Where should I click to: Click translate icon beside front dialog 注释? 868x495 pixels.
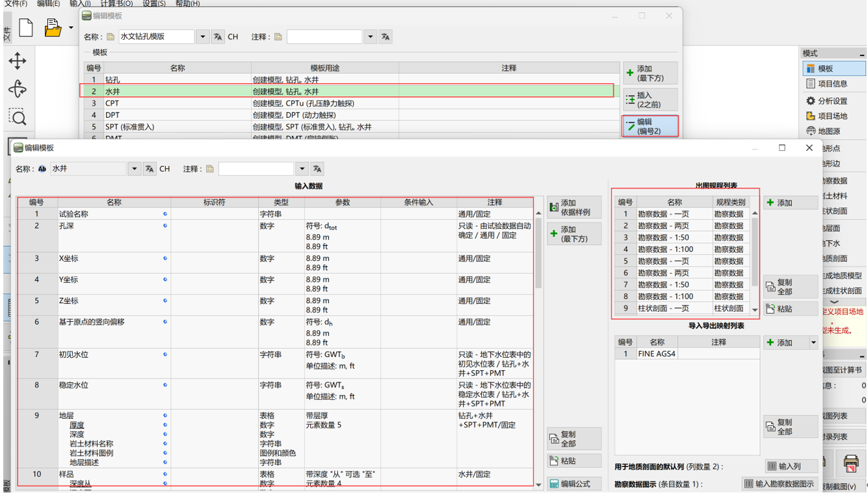(x=317, y=168)
